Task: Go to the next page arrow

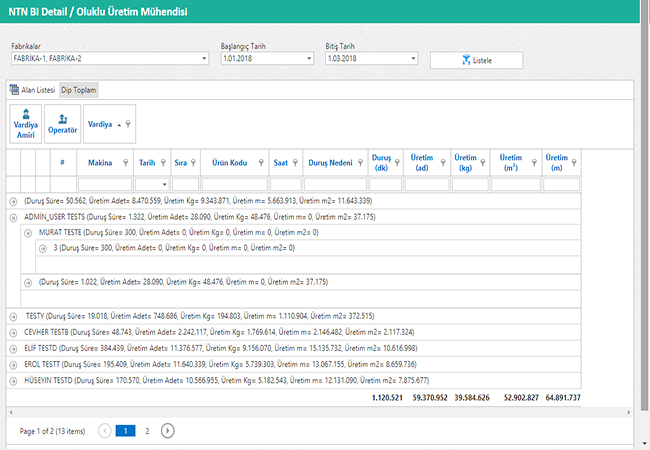Action: 168,430
